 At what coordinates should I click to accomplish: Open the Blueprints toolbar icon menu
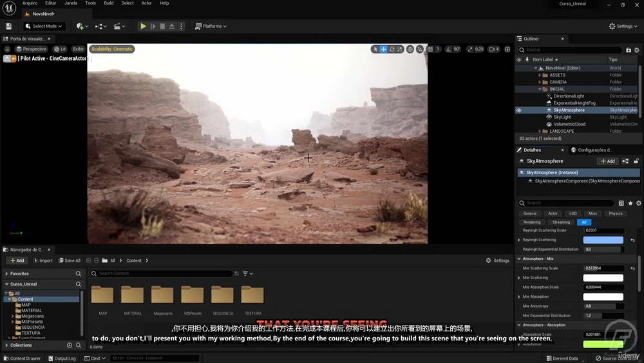100,26
